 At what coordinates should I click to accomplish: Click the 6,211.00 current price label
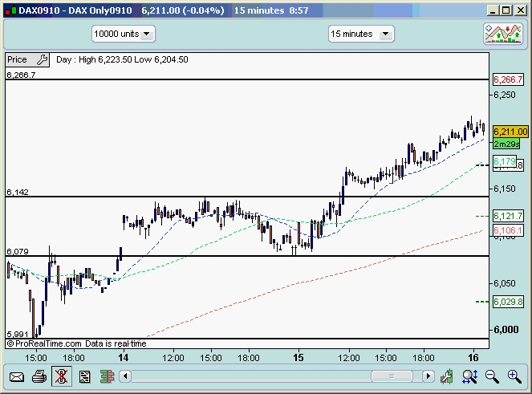[510, 132]
